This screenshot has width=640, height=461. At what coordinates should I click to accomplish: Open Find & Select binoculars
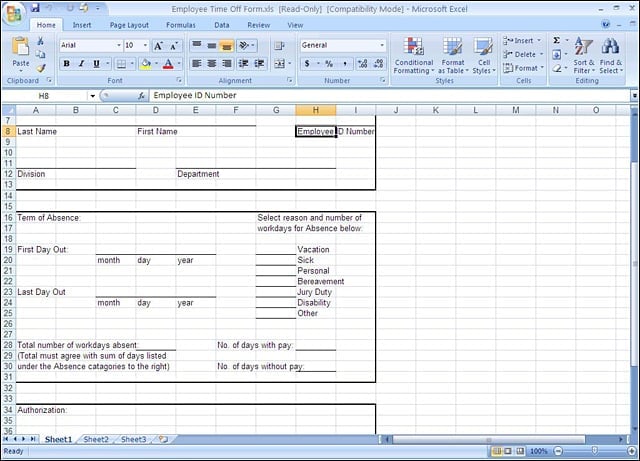coord(611,56)
